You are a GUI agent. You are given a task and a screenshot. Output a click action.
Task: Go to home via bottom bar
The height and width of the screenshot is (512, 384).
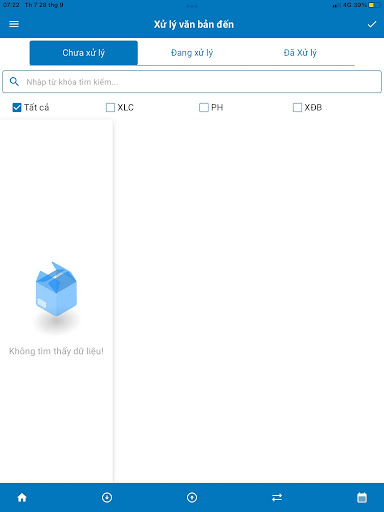[22, 498]
